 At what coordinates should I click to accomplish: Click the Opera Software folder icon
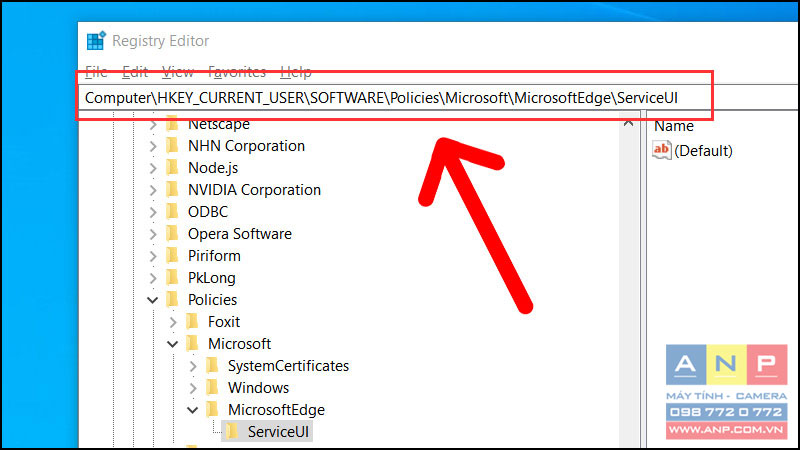(x=173, y=233)
